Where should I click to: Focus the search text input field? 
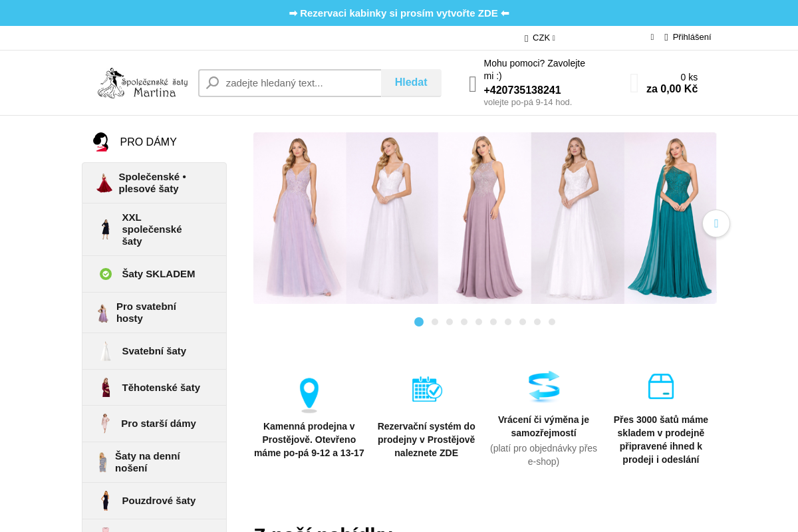tap(299, 83)
